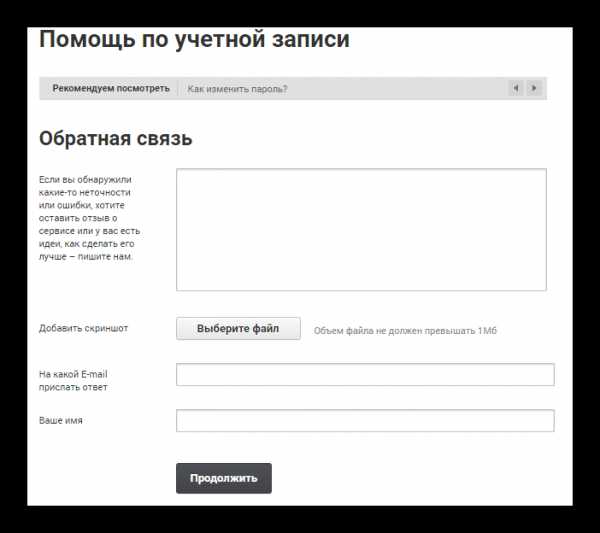Image resolution: width=600 pixels, height=533 pixels.
Task: Click the 'Обратная связь' section heading
Action: click(115, 139)
